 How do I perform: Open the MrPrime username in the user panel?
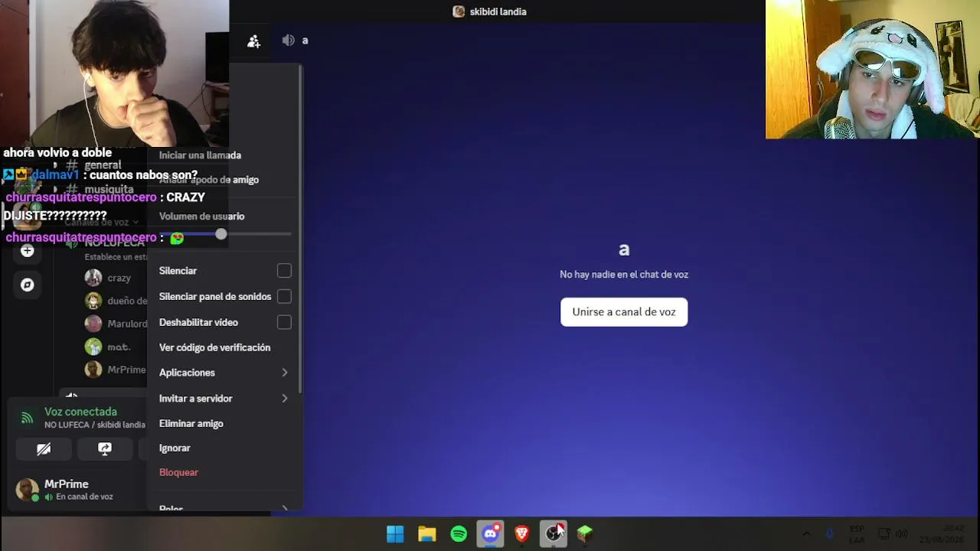pos(67,484)
